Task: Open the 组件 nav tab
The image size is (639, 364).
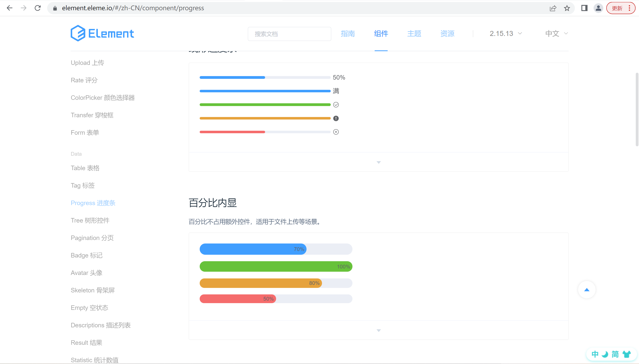Action: tap(381, 33)
